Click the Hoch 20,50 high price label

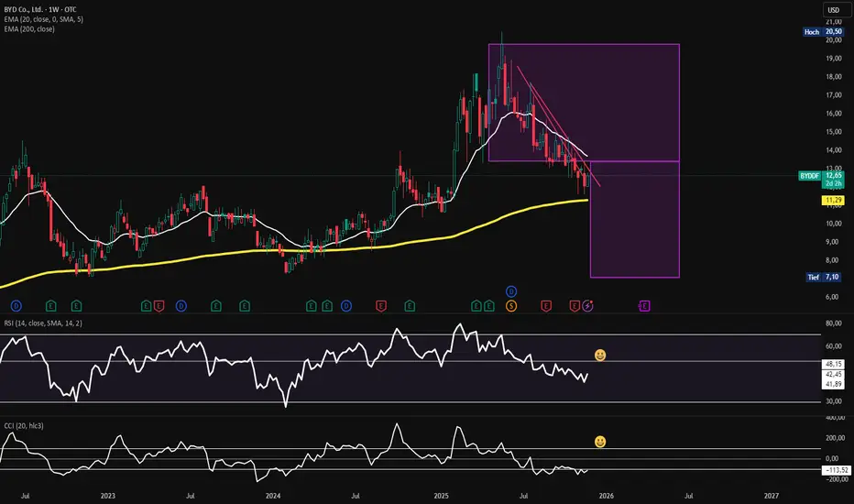pos(824,31)
